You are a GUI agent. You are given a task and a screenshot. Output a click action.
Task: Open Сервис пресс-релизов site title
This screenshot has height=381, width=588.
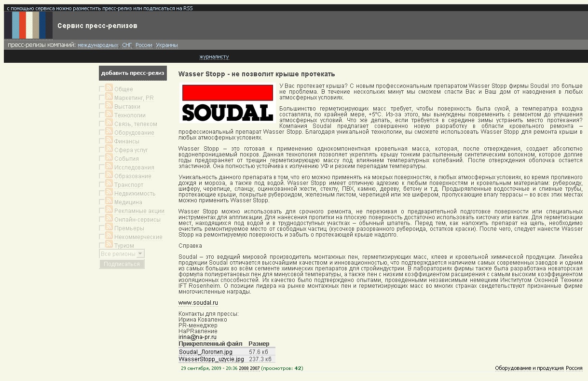[x=97, y=26]
